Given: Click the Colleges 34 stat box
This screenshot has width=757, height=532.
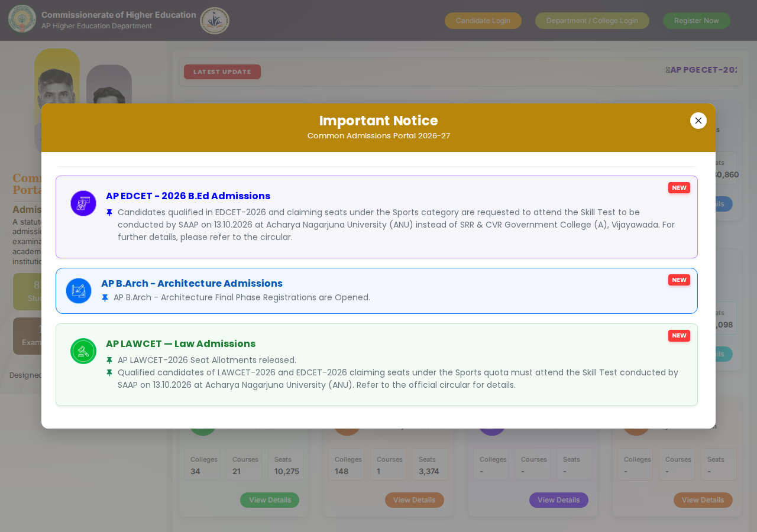Looking at the screenshot, I should click(x=202, y=465).
